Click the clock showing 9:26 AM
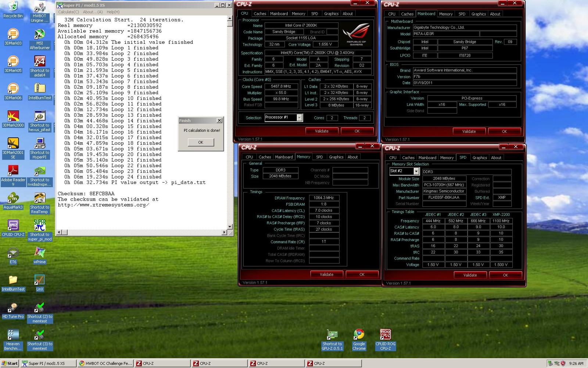The height and width of the screenshot is (368, 588). pyautogui.click(x=576, y=363)
